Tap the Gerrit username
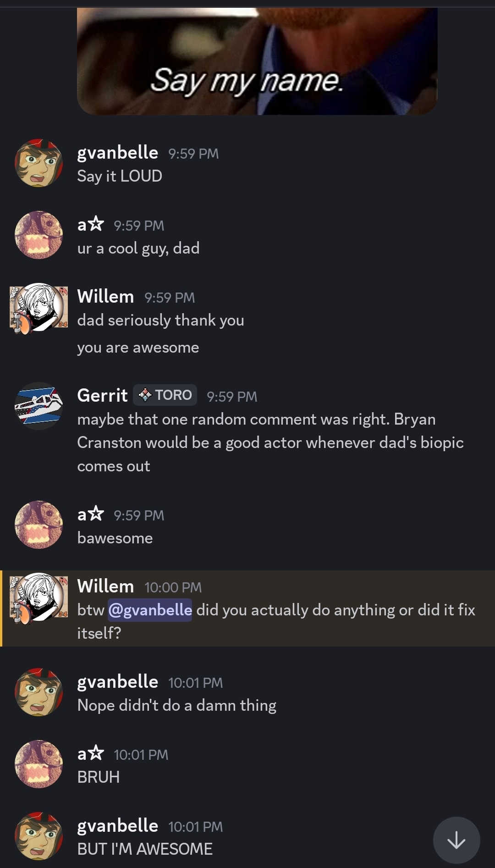Image resolution: width=495 pixels, height=868 pixels. coord(102,395)
